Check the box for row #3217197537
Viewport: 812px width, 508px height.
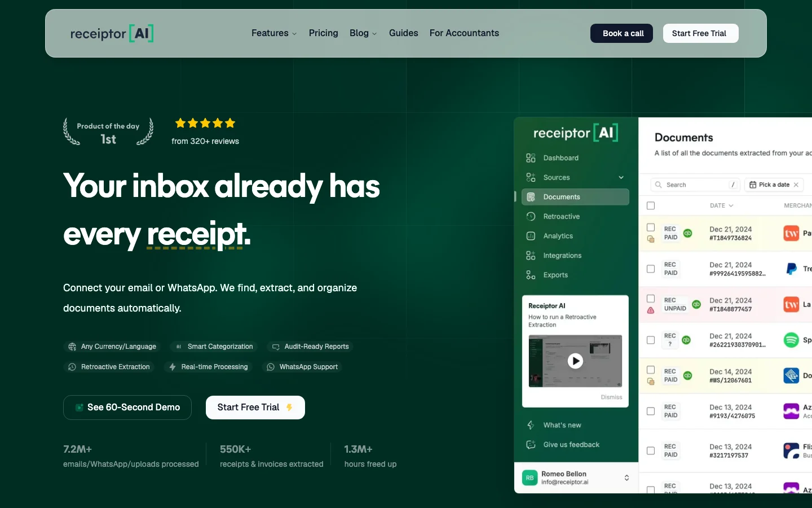pyautogui.click(x=651, y=450)
